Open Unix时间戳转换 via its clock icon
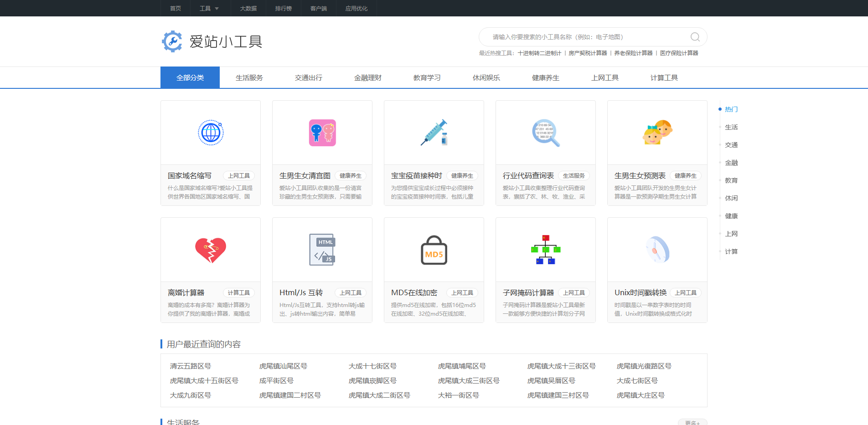 click(x=657, y=249)
